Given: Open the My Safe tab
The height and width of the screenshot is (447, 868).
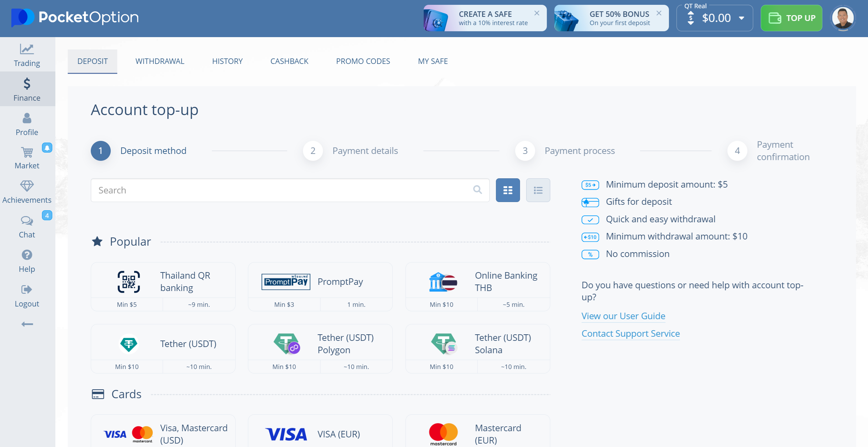Looking at the screenshot, I should point(433,61).
